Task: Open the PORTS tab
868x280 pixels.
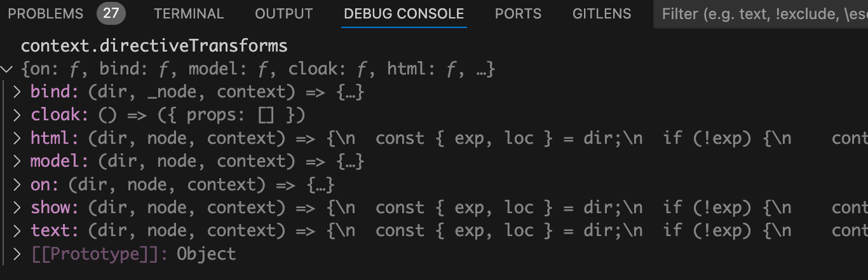Action: click(518, 13)
